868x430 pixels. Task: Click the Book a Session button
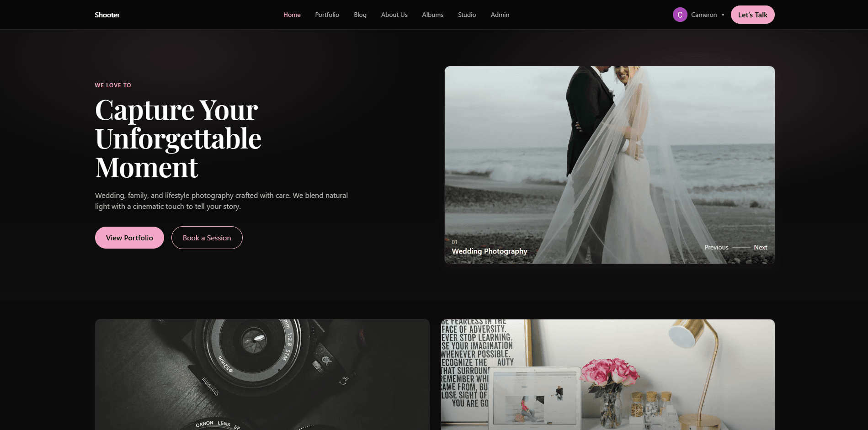[x=207, y=238]
